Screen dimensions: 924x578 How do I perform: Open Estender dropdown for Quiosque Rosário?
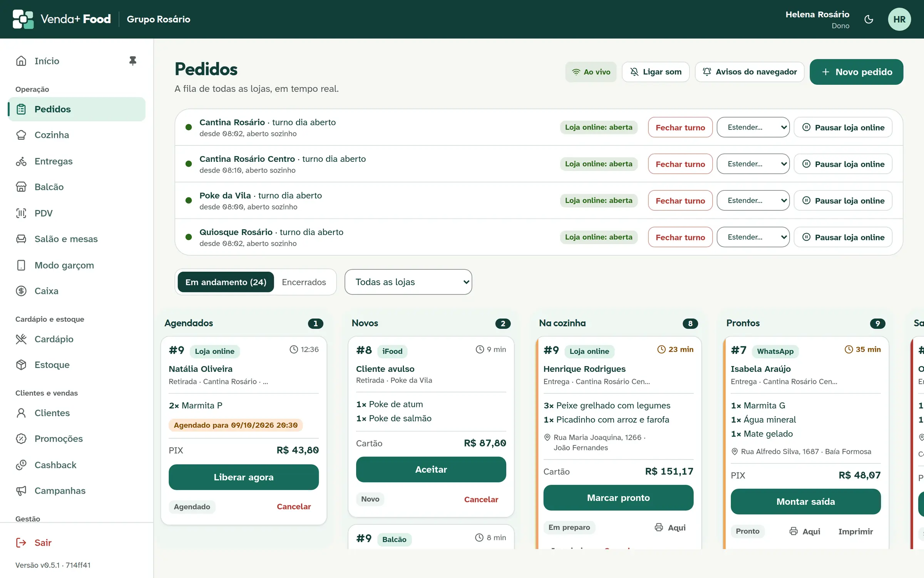point(753,237)
